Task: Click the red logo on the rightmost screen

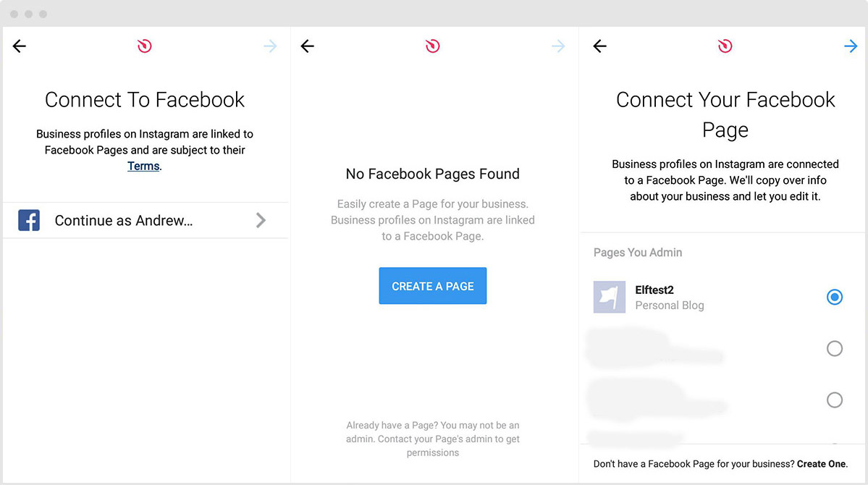Action: [725, 45]
